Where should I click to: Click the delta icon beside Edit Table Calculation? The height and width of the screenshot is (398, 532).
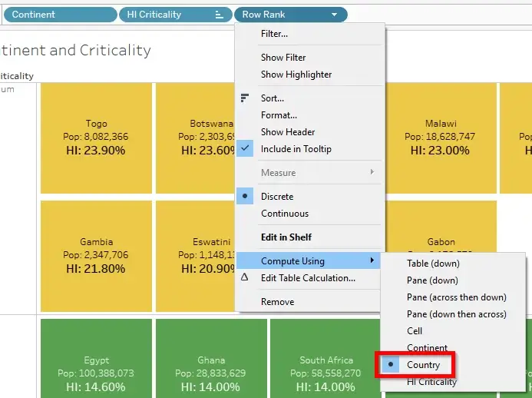244,277
